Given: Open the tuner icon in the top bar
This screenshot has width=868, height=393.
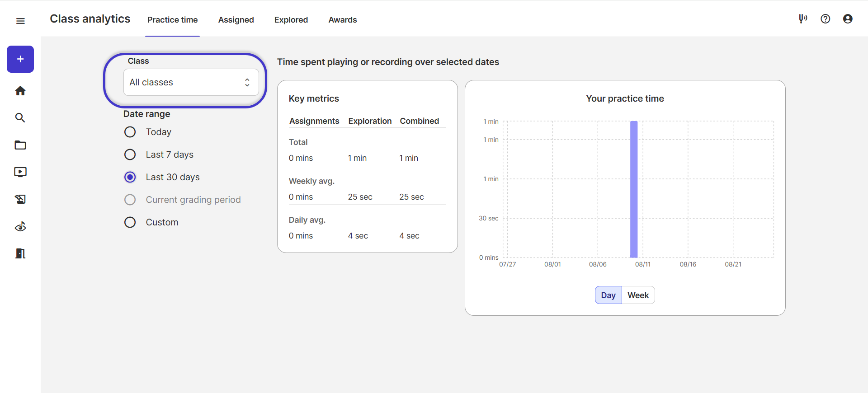Looking at the screenshot, I should click(x=803, y=19).
